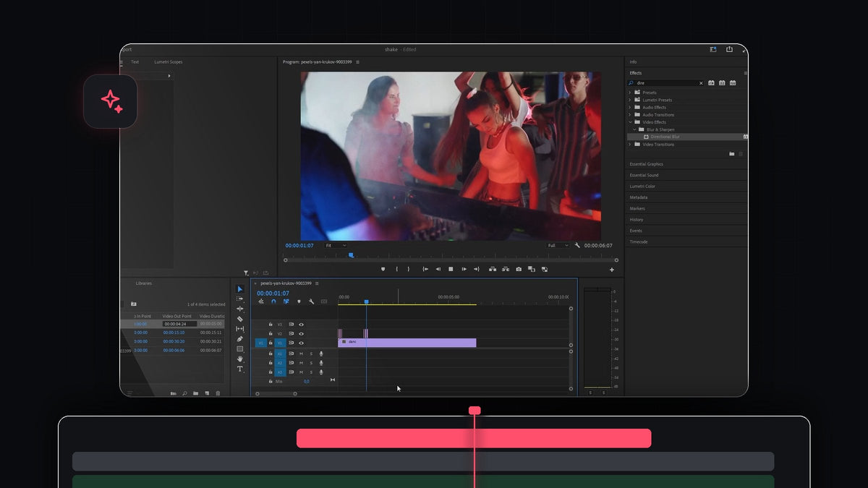Select the Ripple Edit tool
Screen dimensions: 868x488
click(240, 309)
